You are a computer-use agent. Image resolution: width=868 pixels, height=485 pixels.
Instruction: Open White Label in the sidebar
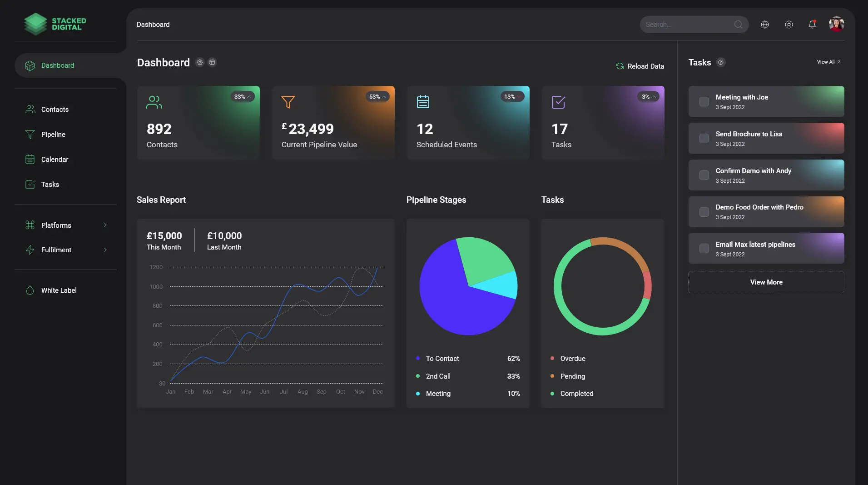coord(59,290)
